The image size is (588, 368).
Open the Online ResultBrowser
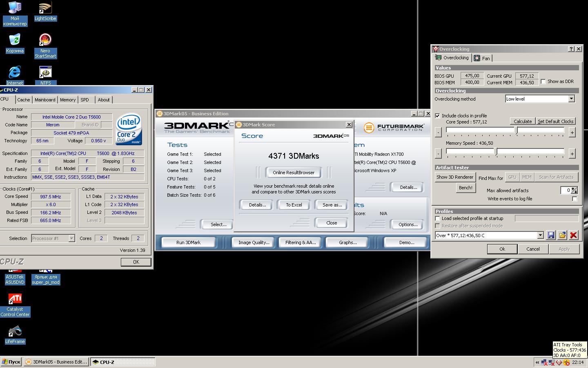[294, 172]
